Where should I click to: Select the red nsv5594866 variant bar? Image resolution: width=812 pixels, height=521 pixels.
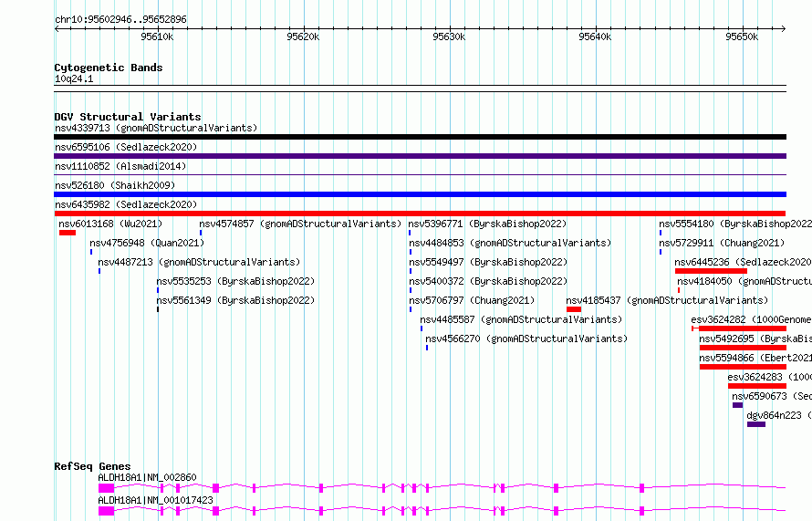point(744,367)
